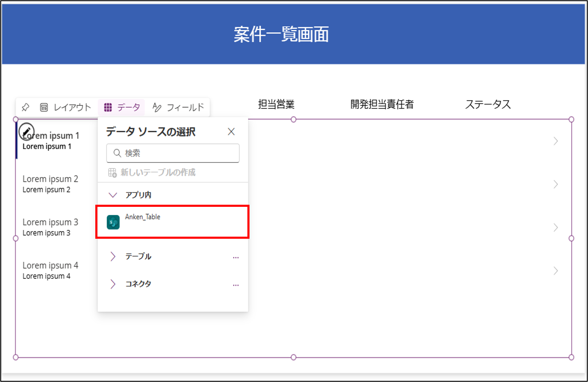Select the Anken_Table data source
This screenshot has width=588, height=382.
(x=172, y=221)
